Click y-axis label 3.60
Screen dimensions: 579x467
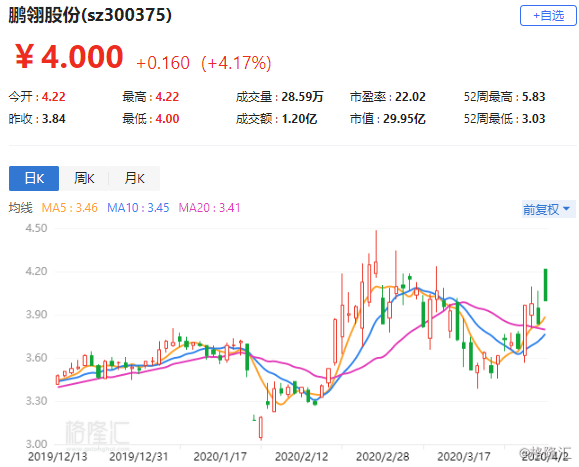pos(36,358)
